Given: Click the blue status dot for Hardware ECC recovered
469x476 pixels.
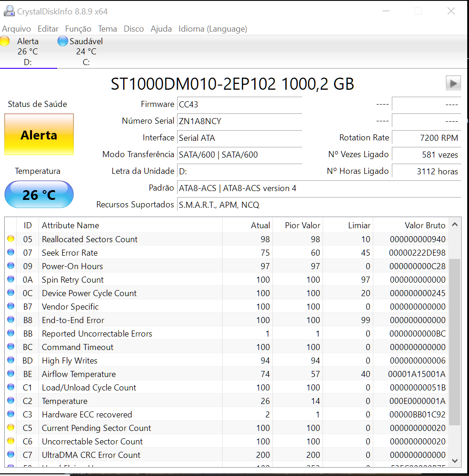Looking at the screenshot, I should [11, 414].
